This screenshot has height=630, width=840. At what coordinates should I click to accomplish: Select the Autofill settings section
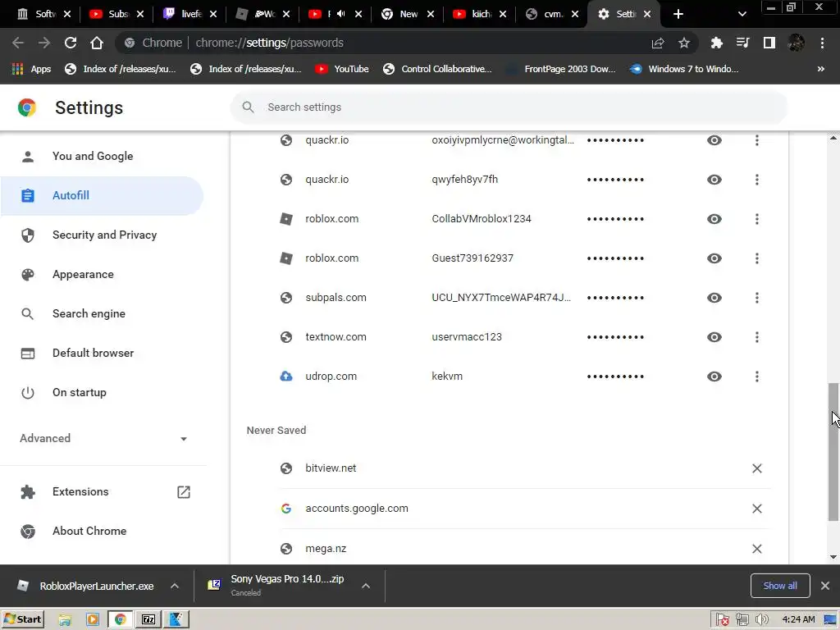coord(102,195)
